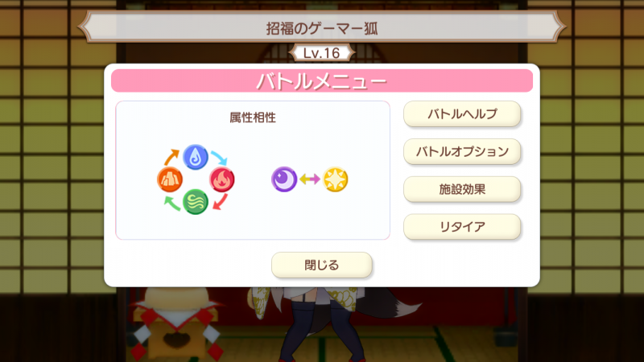Click the red arrow from fire to wind

point(221,202)
